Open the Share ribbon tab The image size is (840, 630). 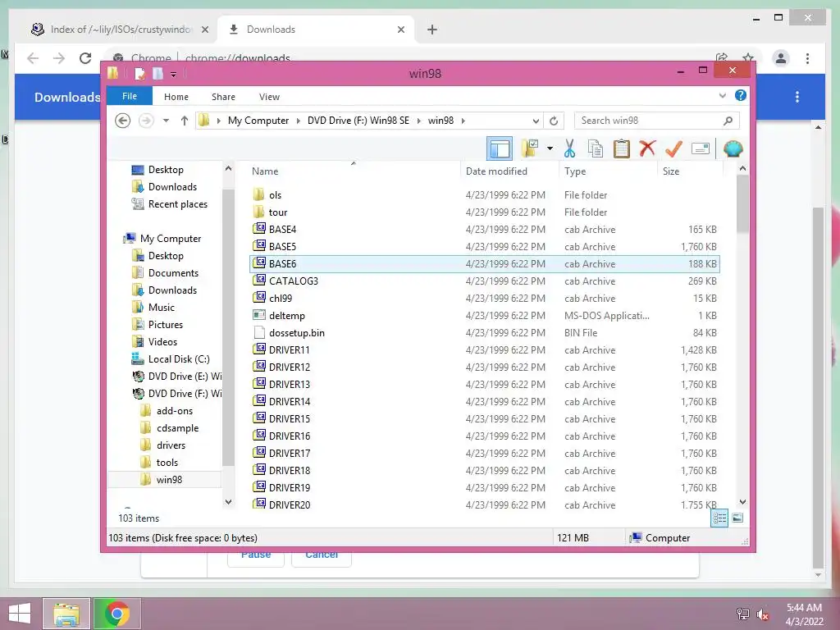(223, 97)
